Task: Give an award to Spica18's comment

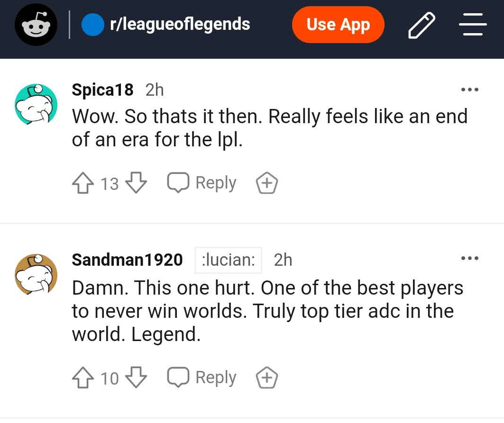Action: tap(267, 183)
